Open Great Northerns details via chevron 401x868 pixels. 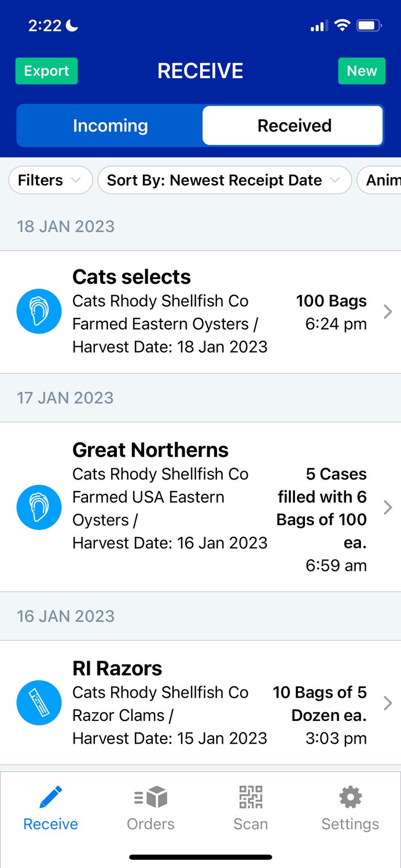(388, 508)
